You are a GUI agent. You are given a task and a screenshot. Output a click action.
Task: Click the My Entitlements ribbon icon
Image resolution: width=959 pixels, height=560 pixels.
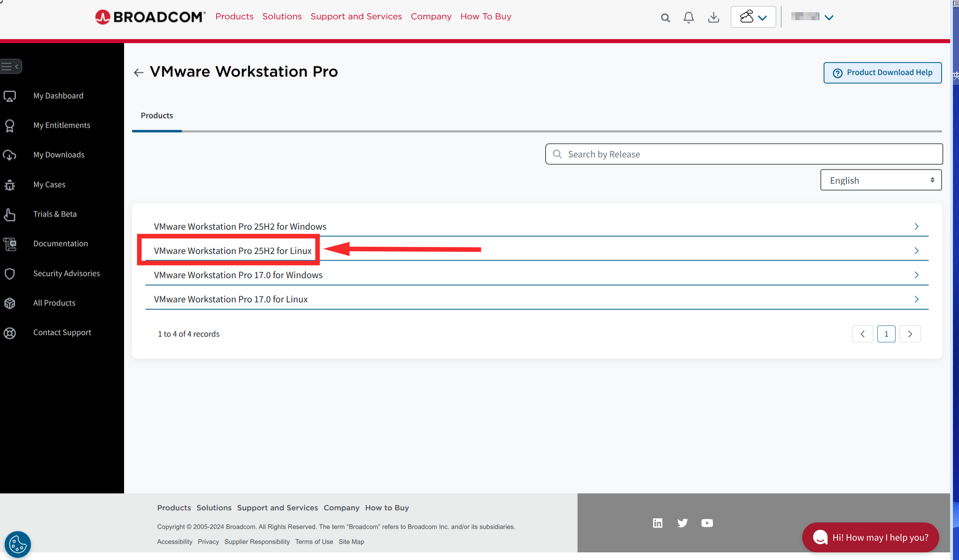(10, 126)
